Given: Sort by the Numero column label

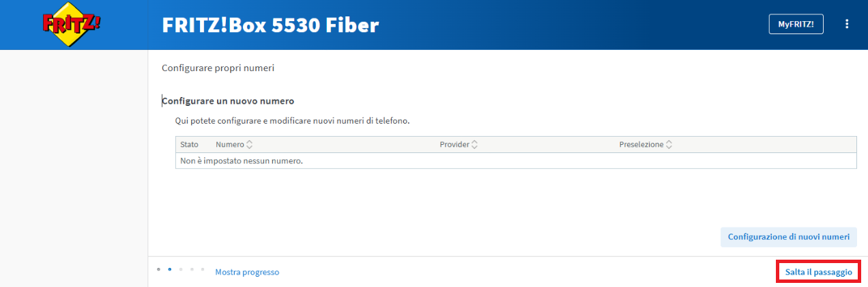Looking at the screenshot, I should pyautogui.click(x=230, y=144).
